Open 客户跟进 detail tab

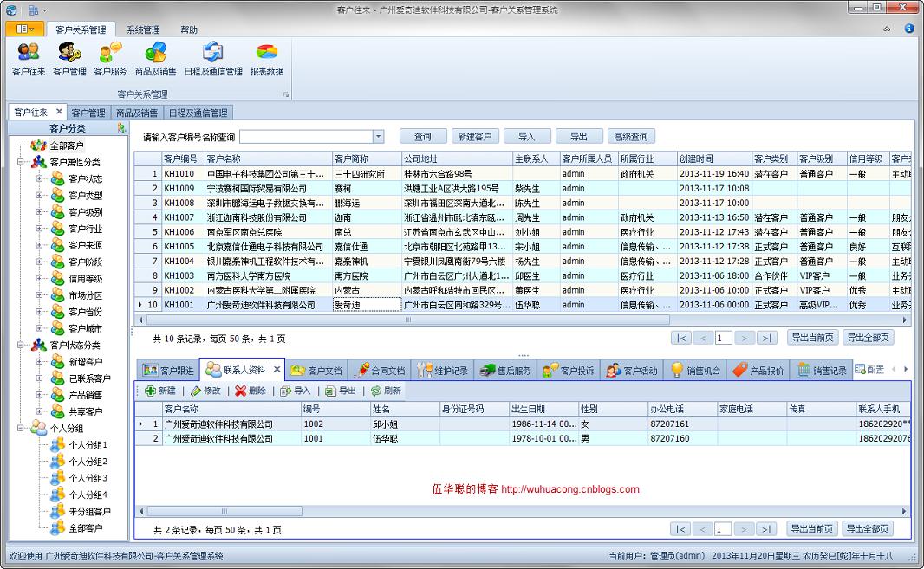point(168,371)
